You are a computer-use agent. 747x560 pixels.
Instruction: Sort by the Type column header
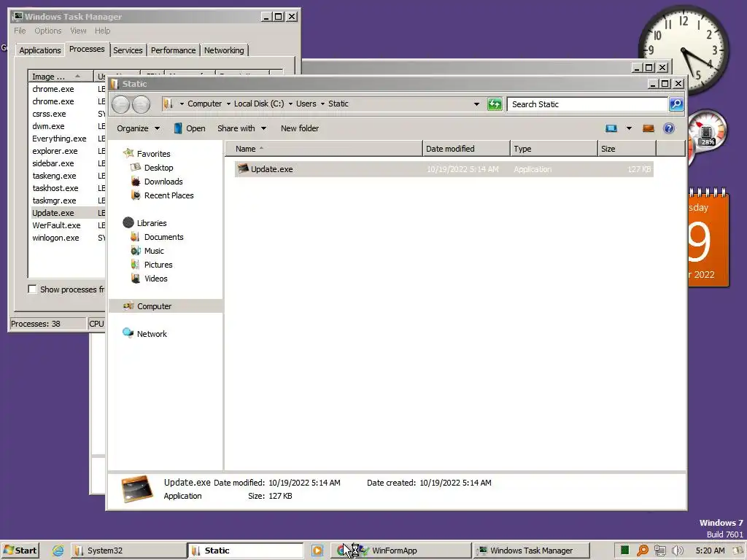click(x=554, y=149)
